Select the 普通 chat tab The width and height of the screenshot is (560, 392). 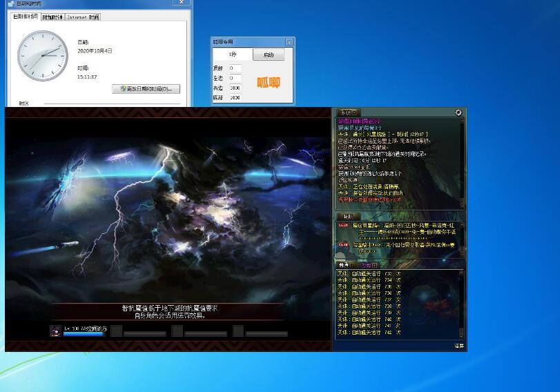pyautogui.click(x=346, y=265)
